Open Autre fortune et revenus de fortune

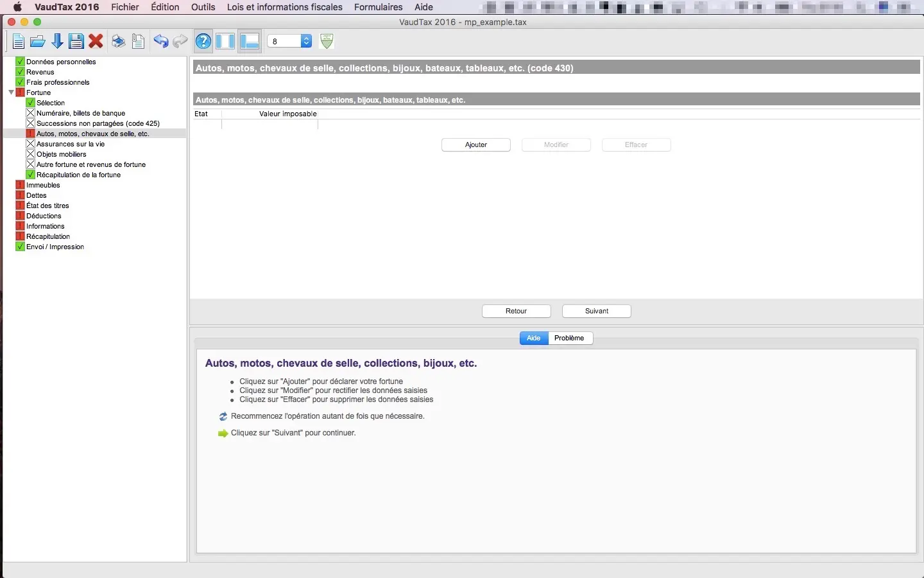pos(91,164)
